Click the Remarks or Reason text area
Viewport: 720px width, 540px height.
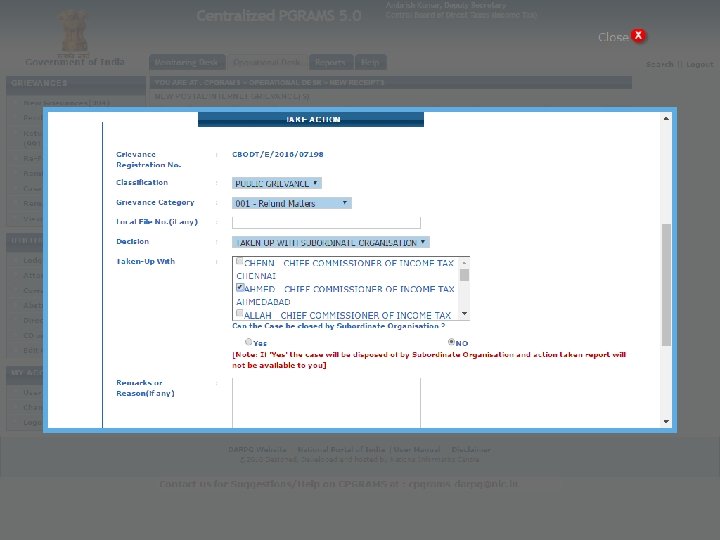click(x=326, y=403)
